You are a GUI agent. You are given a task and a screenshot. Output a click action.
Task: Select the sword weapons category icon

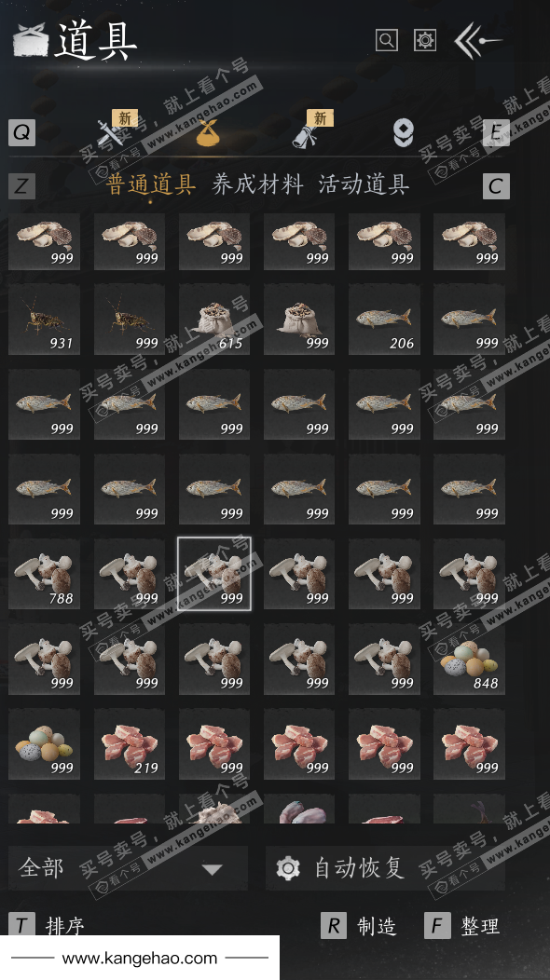(x=110, y=132)
